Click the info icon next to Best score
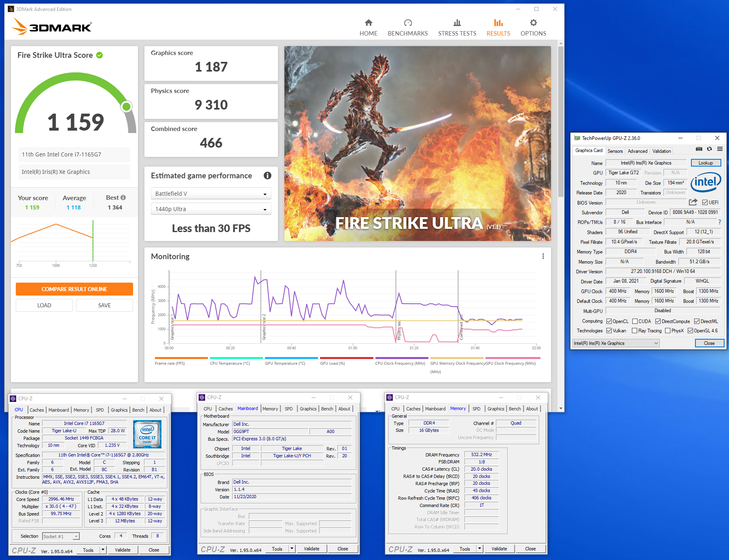The image size is (729, 560). [x=123, y=198]
